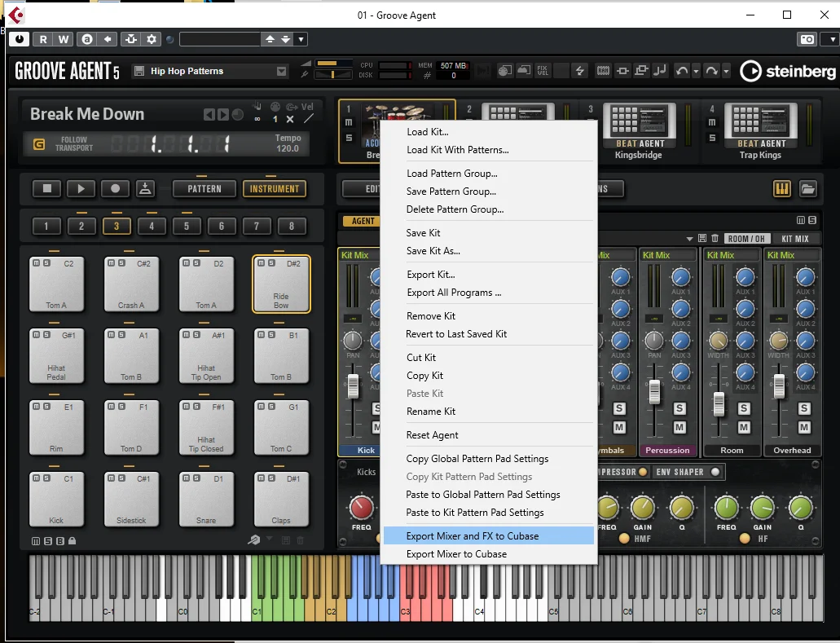
Task: Open the plugin preset dropdown arrow
Action: 301,39
